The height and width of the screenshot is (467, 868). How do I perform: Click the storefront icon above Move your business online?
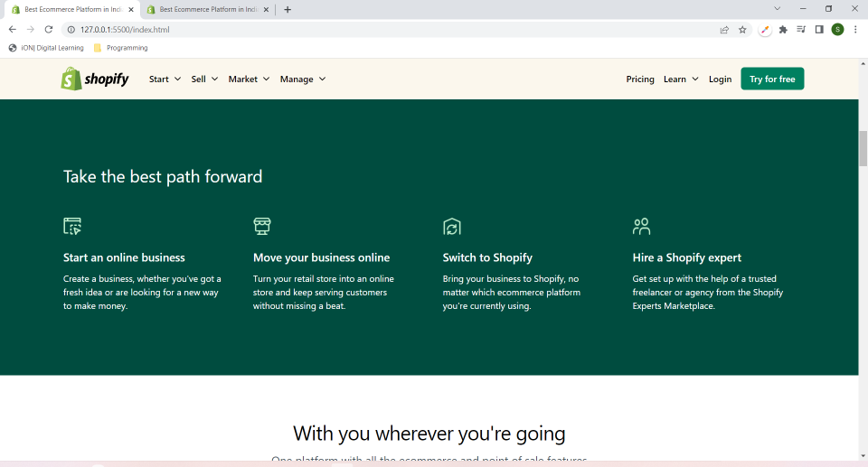point(262,226)
